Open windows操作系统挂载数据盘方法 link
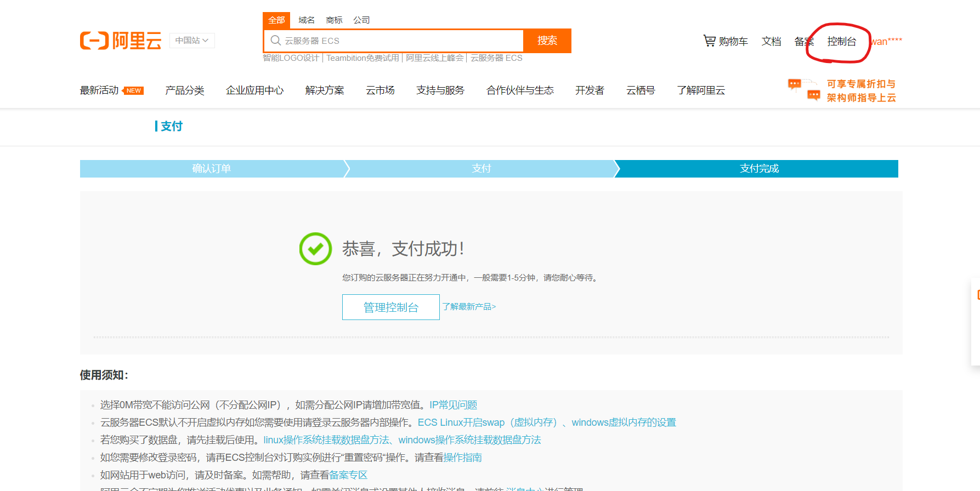This screenshot has height=491, width=980. point(469,440)
